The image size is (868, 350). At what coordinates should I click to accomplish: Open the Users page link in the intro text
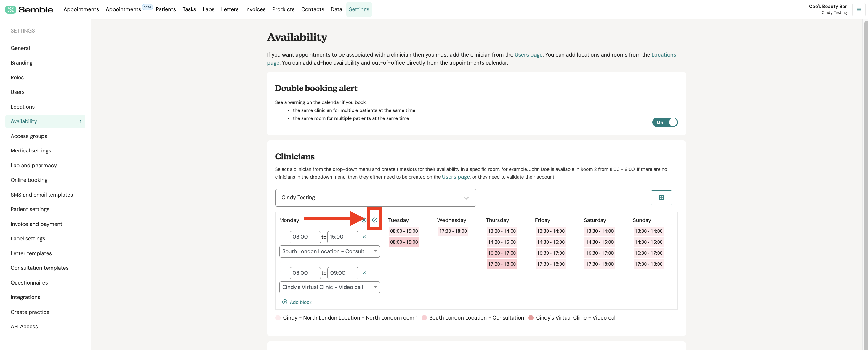[x=528, y=54]
